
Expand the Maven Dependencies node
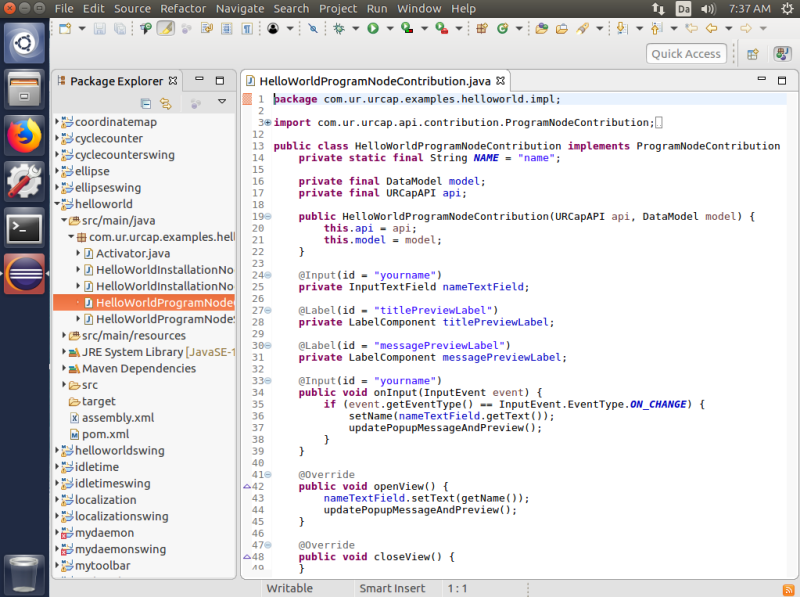64,368
